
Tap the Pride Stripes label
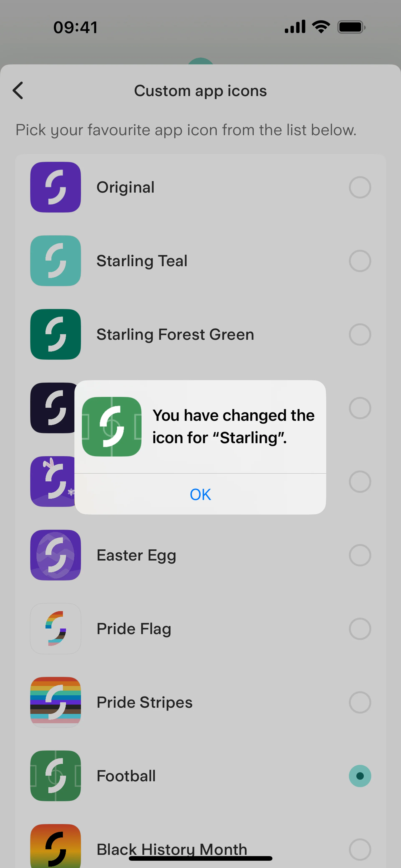coord(144,702)
